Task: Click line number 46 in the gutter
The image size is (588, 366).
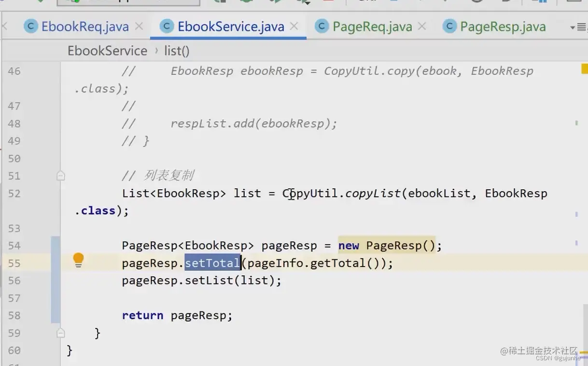Action: [14, 71]
